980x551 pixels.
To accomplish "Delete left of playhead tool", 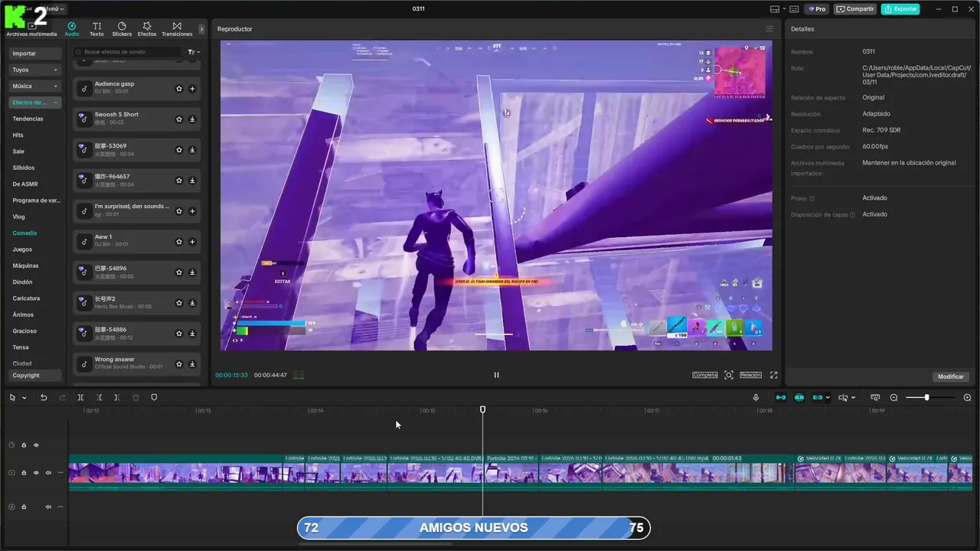I will coord(99,397).
